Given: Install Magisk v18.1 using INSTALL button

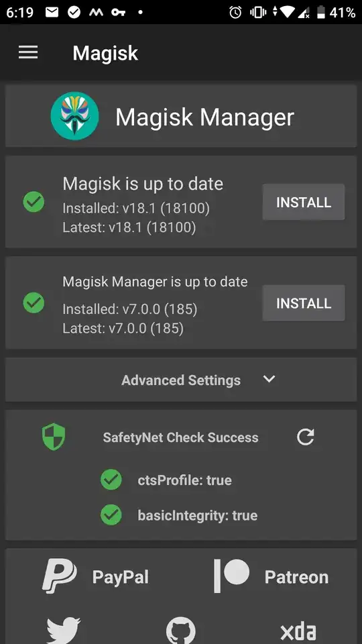Looking at the screenshot, I should pos(304,202).
